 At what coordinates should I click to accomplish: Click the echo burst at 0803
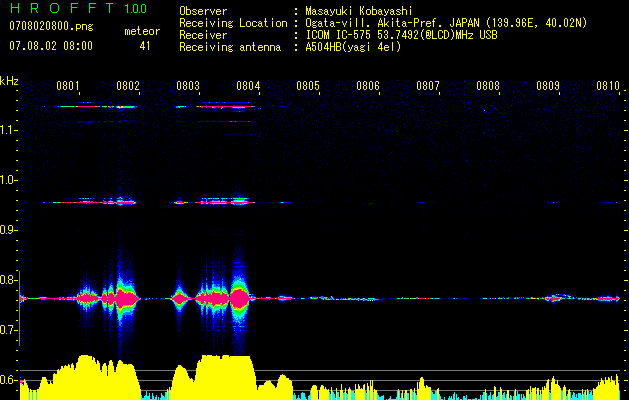pos(179,299)
